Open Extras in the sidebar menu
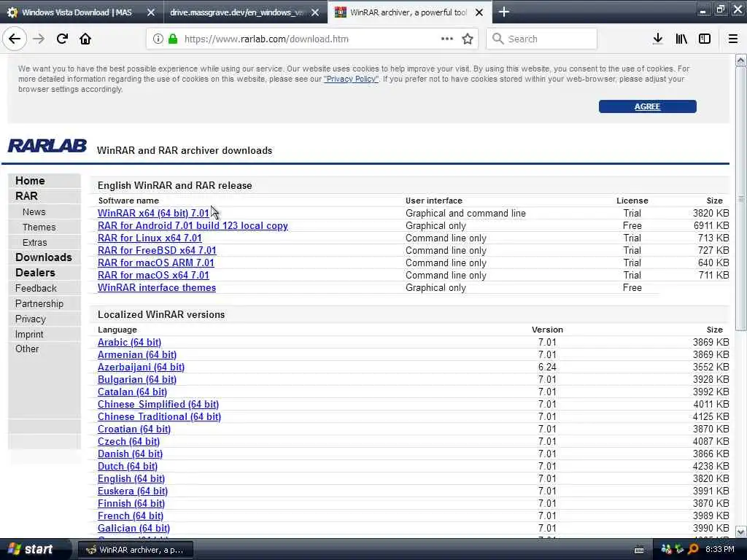Screen dimensions: 747x560 click(35, 242)
